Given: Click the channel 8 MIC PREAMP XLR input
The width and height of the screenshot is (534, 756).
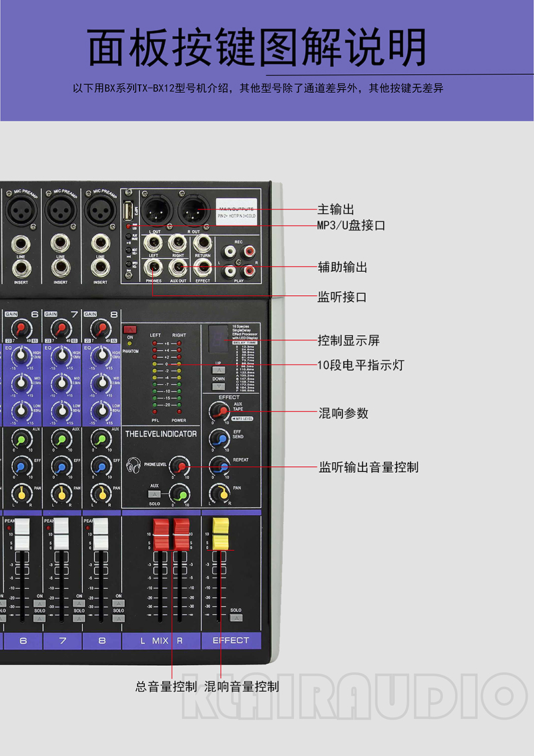Looking at the screenshot, I should click(100, 211).
